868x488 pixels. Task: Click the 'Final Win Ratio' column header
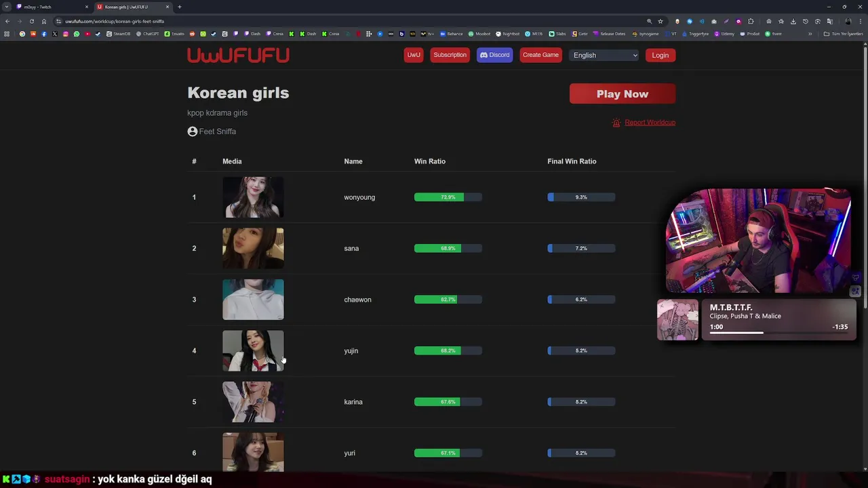coord(572,161)
